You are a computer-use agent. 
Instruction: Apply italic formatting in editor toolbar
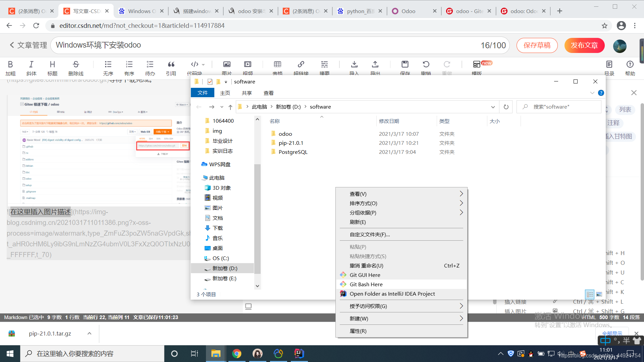coord(31,68)
